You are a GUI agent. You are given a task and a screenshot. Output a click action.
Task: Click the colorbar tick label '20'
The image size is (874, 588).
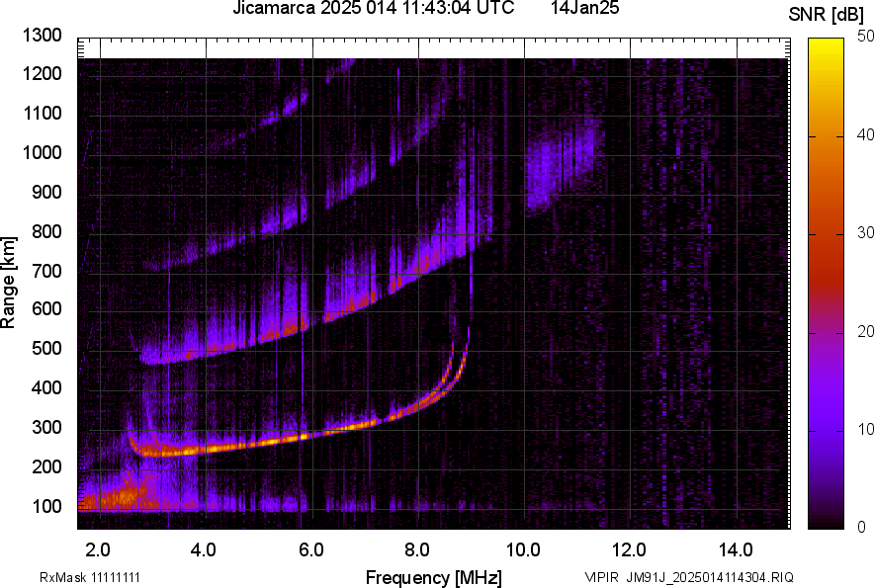865,332
